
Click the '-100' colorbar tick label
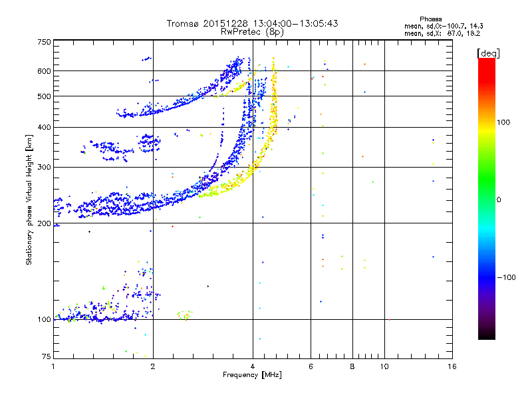pyautogui.click(x=506, y=277)
